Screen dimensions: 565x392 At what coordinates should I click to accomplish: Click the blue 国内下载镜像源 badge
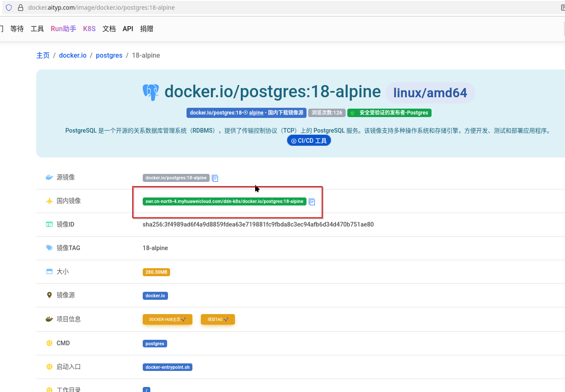click(246, 113)
